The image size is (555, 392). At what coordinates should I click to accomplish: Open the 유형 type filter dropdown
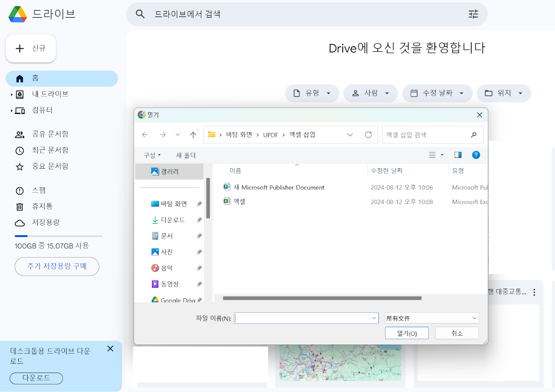[312, 93]
